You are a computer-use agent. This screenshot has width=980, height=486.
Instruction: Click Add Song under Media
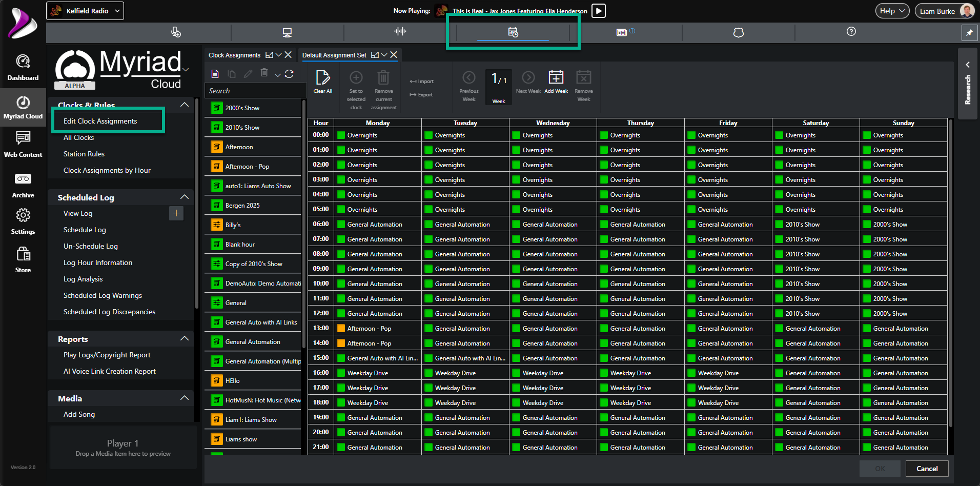79,414
